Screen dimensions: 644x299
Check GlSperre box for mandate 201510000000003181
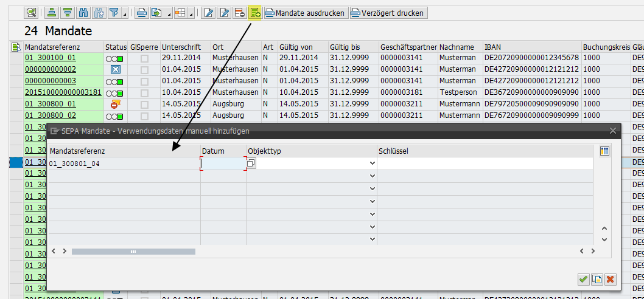click(x=144, y=93)
